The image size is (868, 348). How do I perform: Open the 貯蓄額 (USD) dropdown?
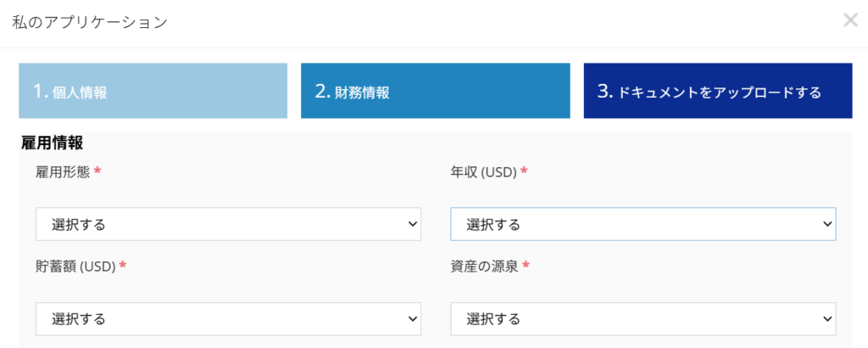[228, 319]
